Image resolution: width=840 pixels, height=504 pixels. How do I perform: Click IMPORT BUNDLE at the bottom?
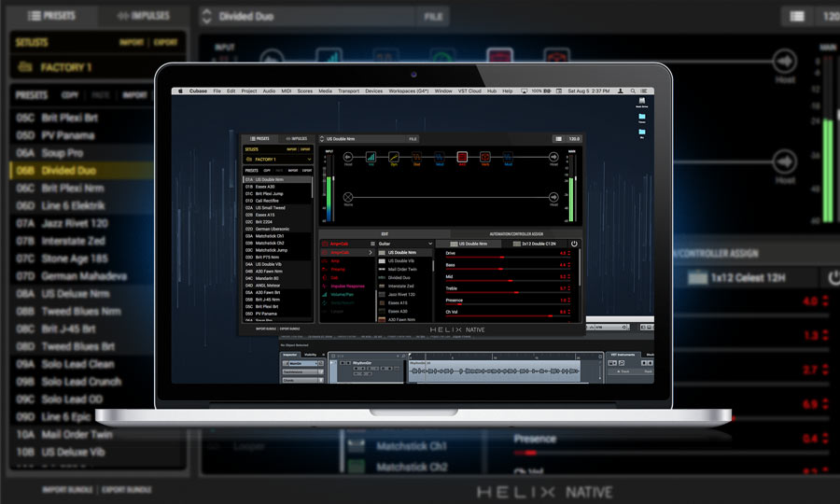266,329
